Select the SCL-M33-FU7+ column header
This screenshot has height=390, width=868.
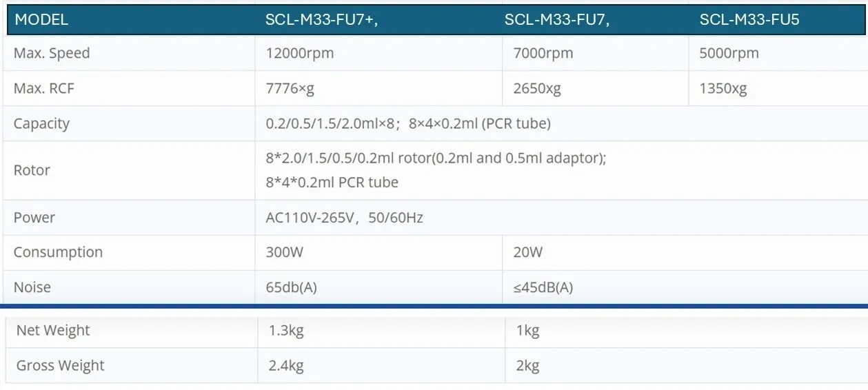click(x=322, y=20)
